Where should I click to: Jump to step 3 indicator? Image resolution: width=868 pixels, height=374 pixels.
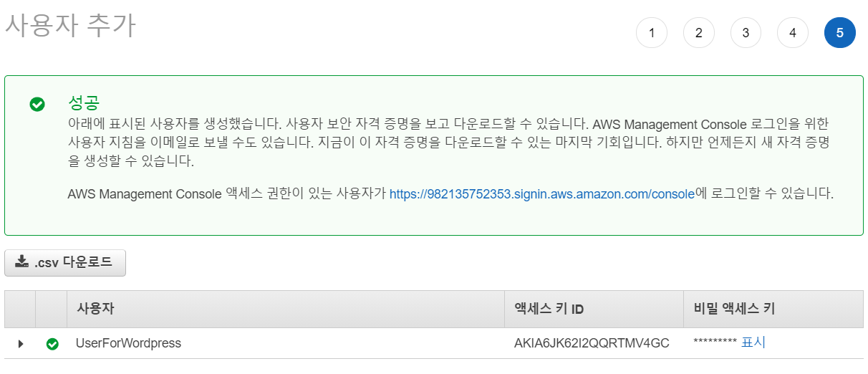coord(746,33)
